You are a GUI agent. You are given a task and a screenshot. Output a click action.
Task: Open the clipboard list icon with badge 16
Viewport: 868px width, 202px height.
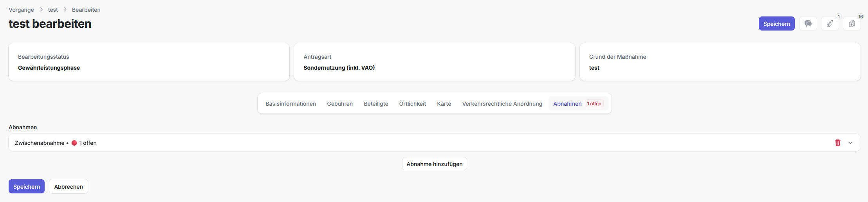coord(852,24)
